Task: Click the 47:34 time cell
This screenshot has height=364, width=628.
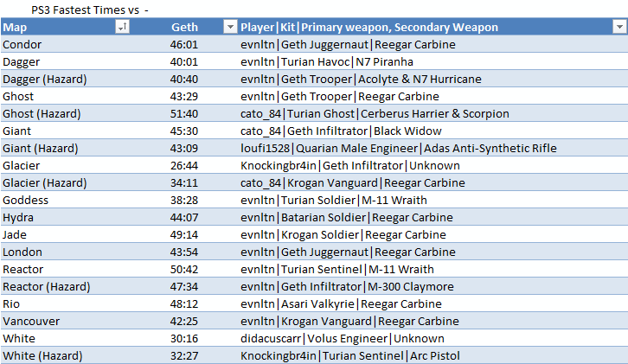Action: (184, 286)
